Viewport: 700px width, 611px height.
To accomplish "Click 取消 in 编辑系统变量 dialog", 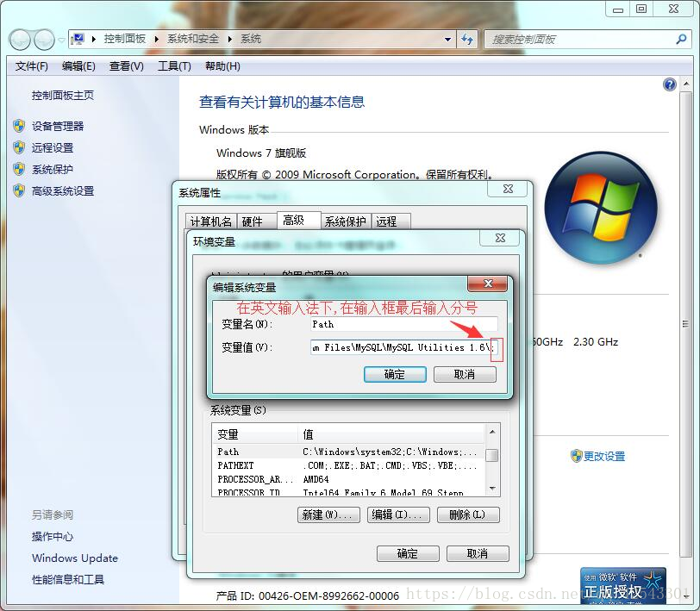I will click(x=465, y=375).
